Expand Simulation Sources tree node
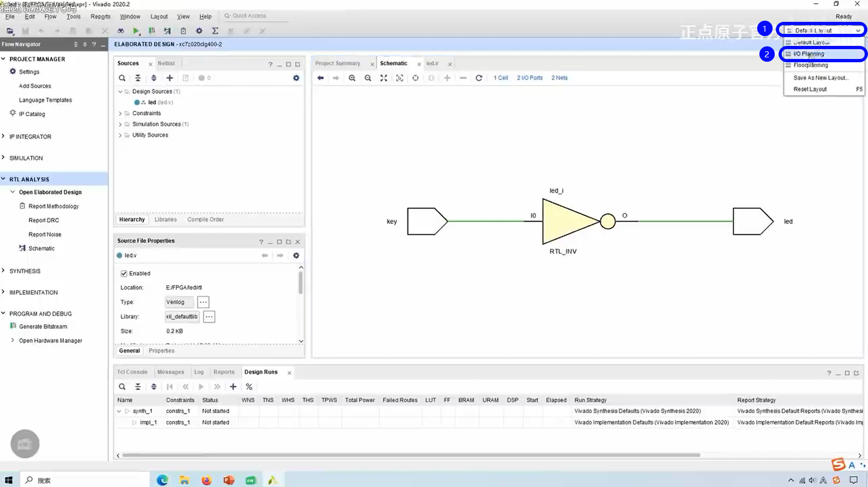 (x=120, y=124)
